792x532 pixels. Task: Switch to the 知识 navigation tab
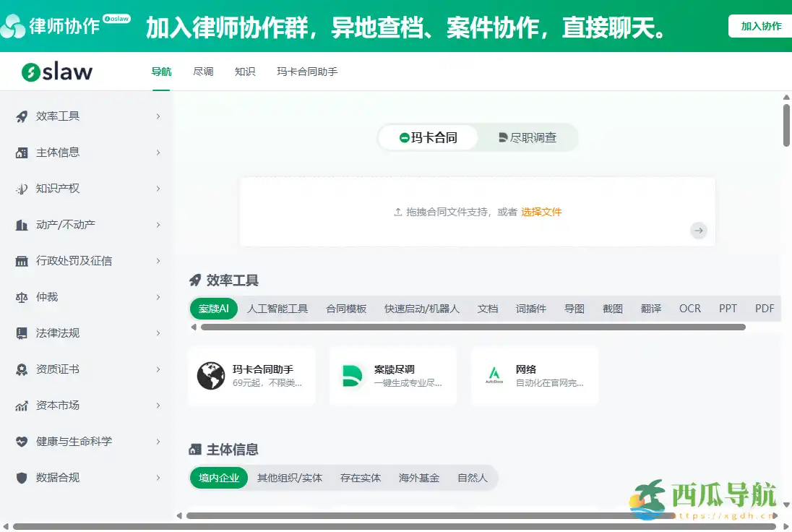click(x=245, y=72)
